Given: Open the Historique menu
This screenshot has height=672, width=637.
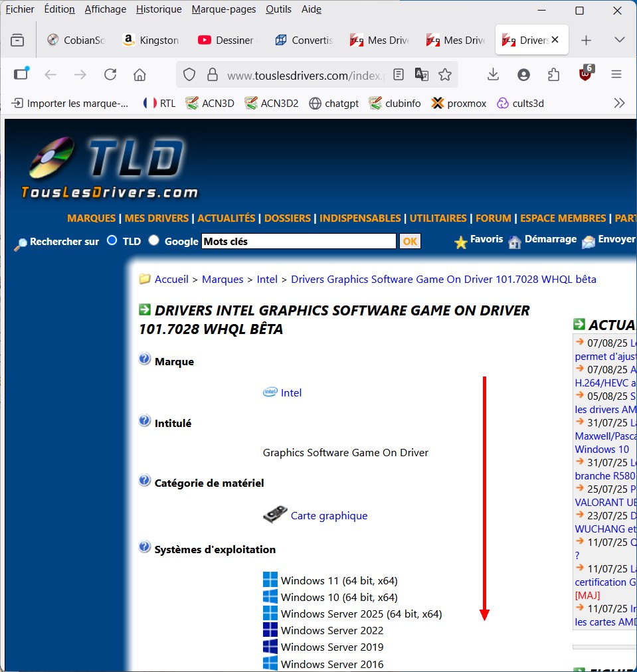Looking at the screenshot, I should point(159,9).
